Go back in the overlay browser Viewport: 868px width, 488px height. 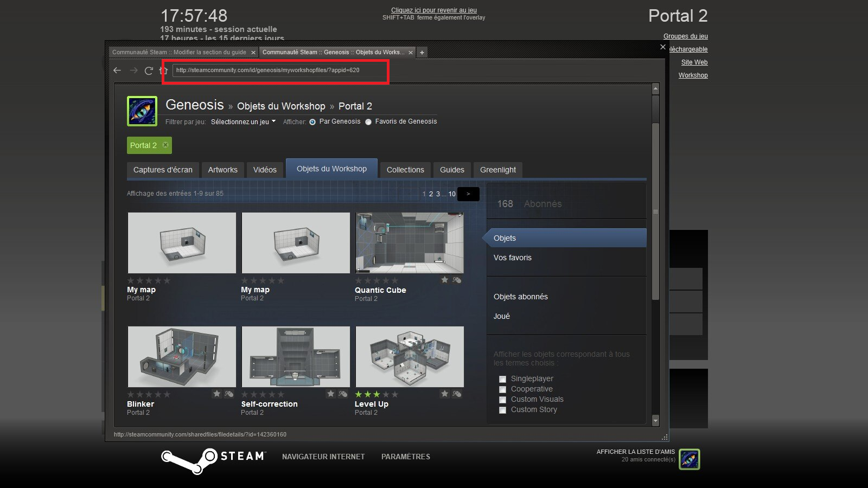point(117,70)
